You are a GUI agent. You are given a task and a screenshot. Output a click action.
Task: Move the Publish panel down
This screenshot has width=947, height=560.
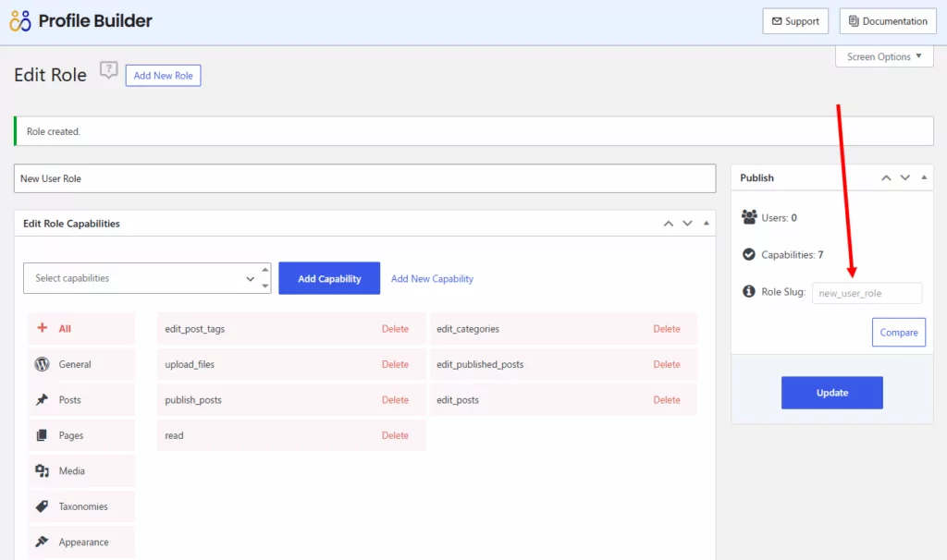point(905,177)
